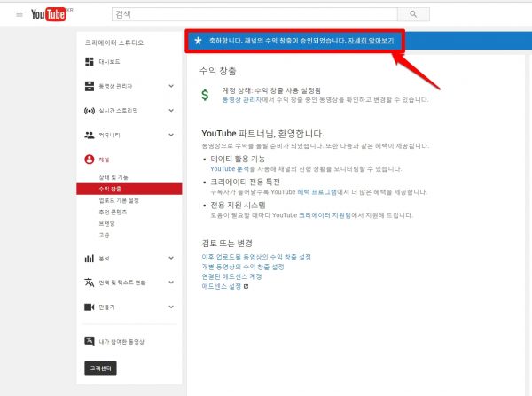Click the 만들기 video camera icon
This screenshot has width=532, height=396.
tap(90, 307)
